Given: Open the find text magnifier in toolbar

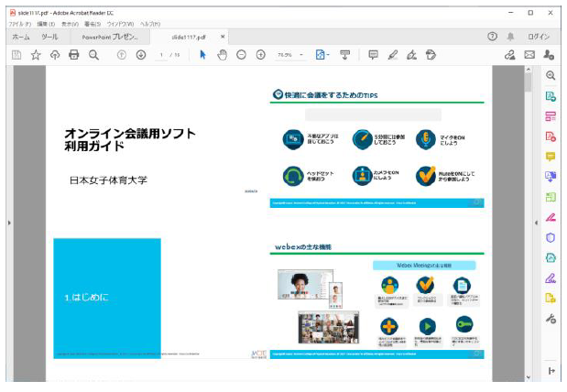Looking at the screenshot, I should [x=93, y=55].
